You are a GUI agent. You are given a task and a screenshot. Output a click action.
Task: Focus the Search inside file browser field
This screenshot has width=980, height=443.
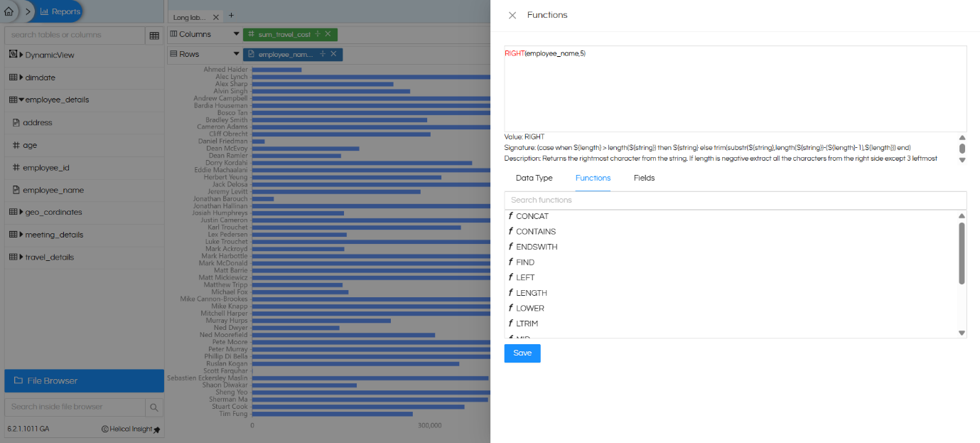pyautogui.click(x=75, y=407)
